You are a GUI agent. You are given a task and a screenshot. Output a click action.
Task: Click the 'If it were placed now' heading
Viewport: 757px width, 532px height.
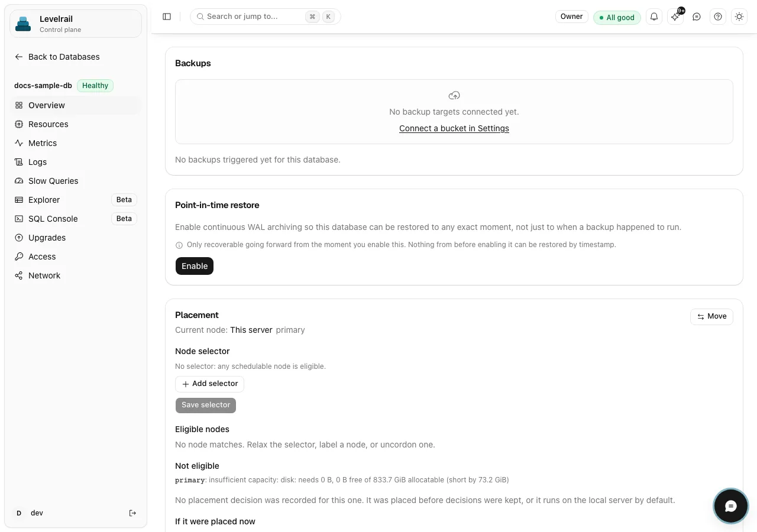(x=215, y=521)
